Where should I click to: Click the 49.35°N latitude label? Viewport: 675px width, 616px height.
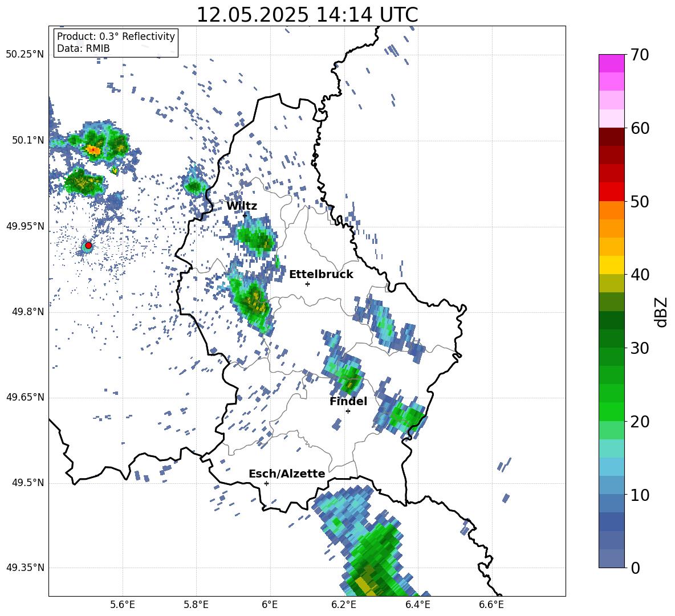click(x=25, y=568)
